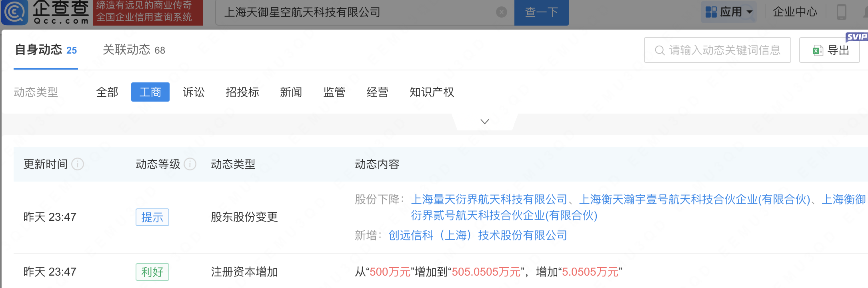This screenshot has width=868, height=288.
Task: Click the Qcc.com logo icon
Action: (x=15, y=12)
